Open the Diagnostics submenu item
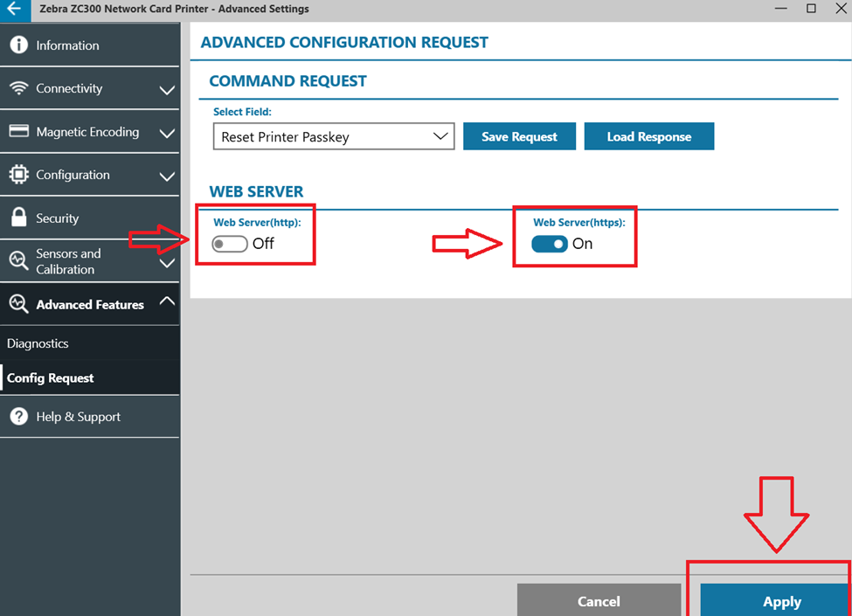This screenshot has height=616, width=852. click(x=38, y=343)
